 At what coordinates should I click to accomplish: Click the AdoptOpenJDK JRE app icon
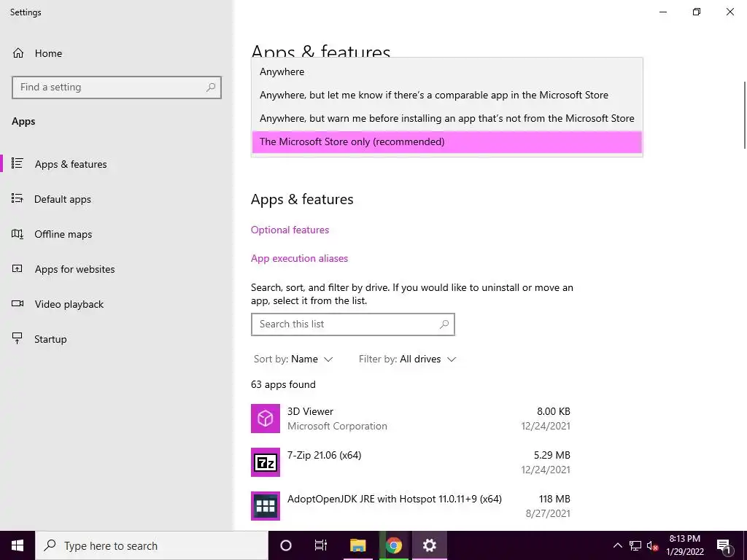(266, 506)
